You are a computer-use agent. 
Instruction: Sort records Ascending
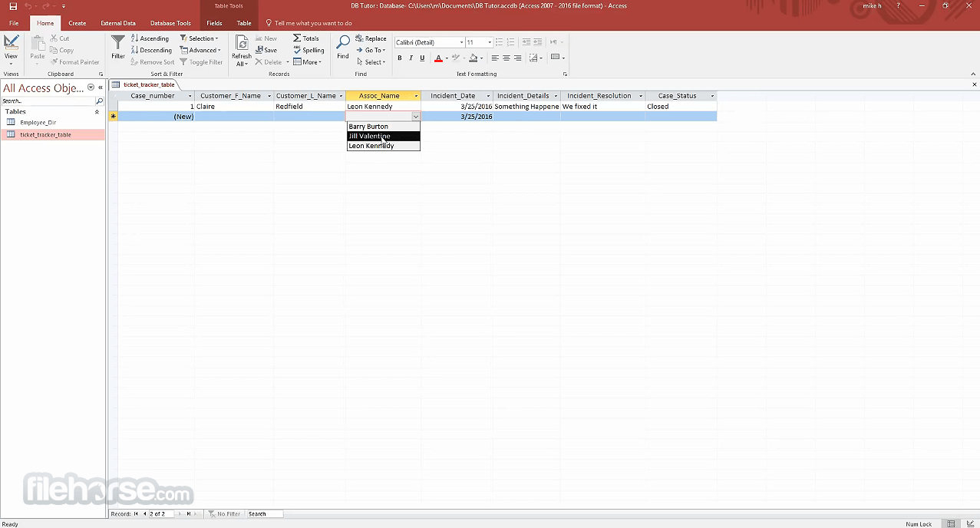coord(150,38)
